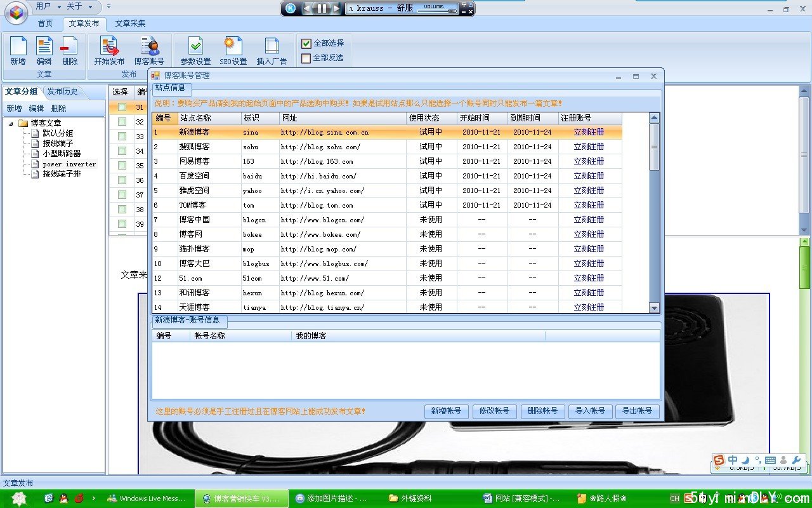Open the 用户 menu dropdown

click(x=48, y=6)
